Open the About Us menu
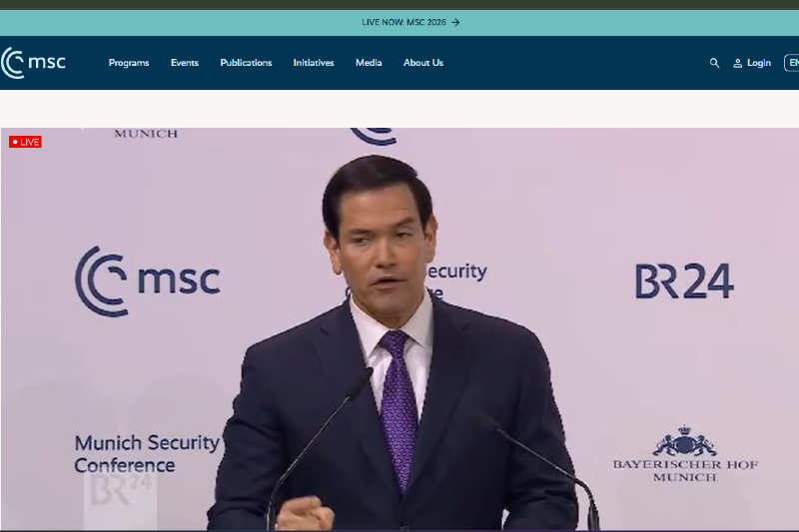 click(x=422, y=63)
